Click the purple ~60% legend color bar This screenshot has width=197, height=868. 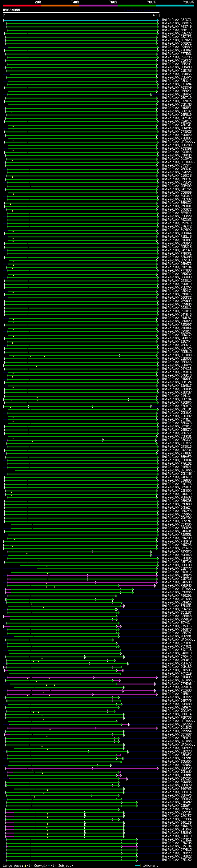tap(98, 6)
